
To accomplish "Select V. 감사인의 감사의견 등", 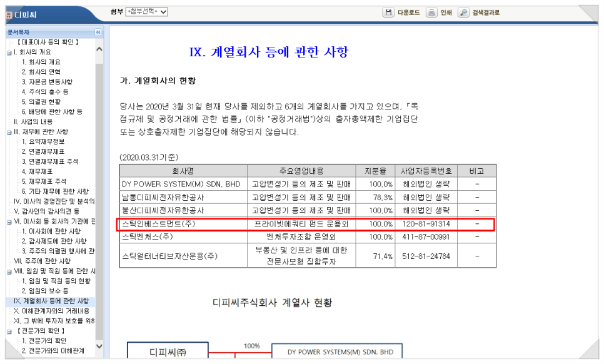I will tap(47, 211).
